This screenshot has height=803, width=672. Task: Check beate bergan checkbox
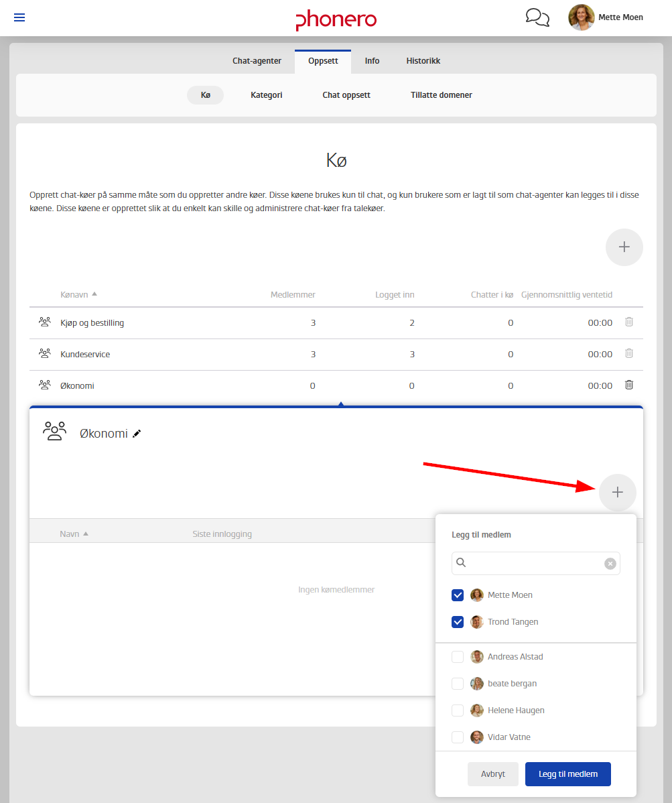tap(458, 684)
